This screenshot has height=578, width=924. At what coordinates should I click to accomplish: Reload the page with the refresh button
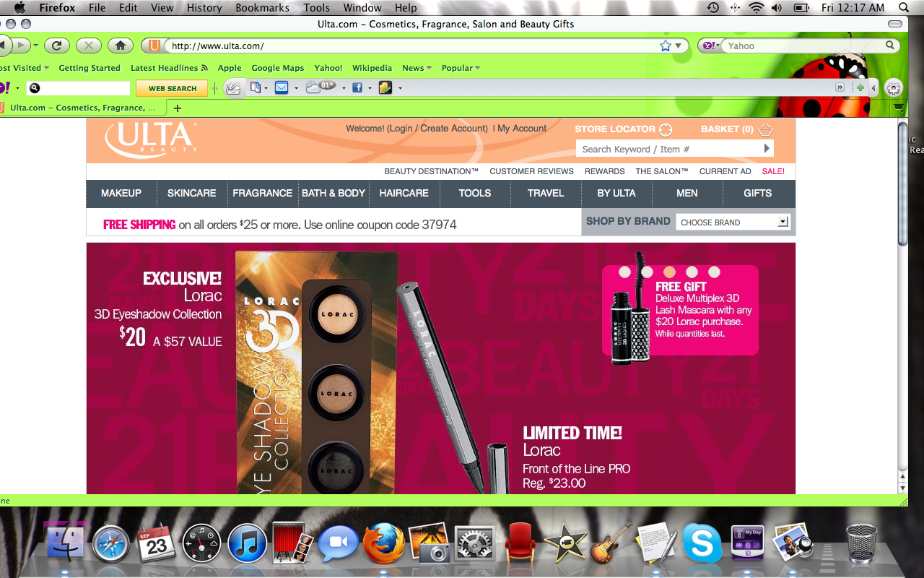coord(56,46)
